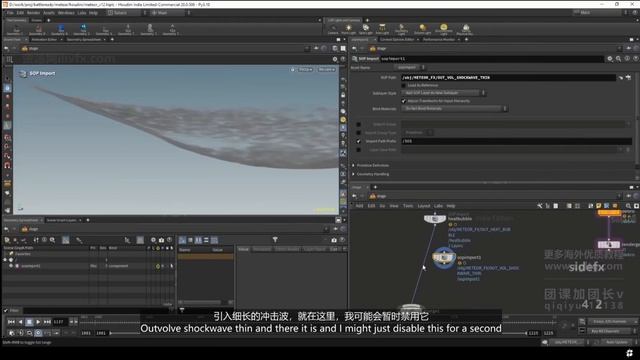Switch to the Geometry Spreadsheet tab beside Animation Editor
Viewport: 640px width, 360px height.
[x=84, y=40]
